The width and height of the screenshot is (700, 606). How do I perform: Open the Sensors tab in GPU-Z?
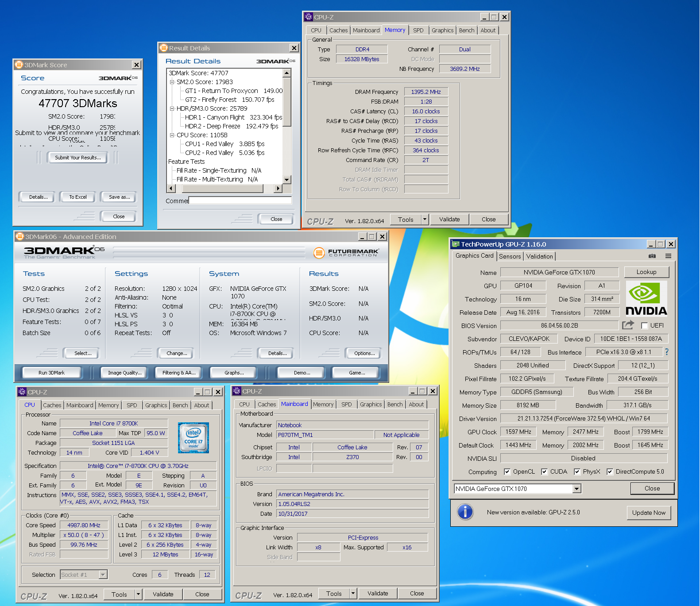(510, 256)
